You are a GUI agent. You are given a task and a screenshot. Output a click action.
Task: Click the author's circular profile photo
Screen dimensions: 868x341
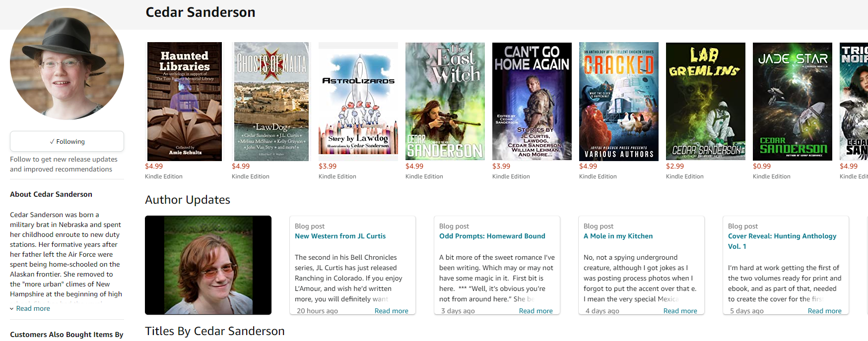coord(67,64)
